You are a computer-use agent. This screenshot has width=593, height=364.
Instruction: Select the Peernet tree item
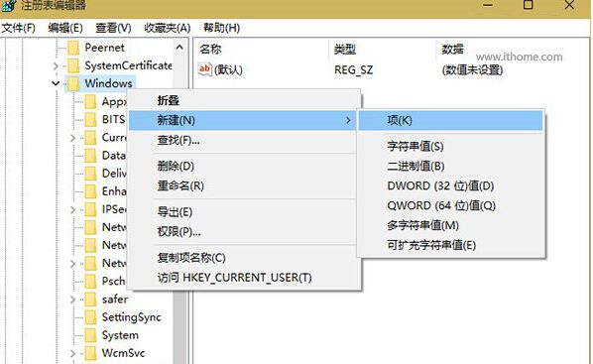coord(104,48)
